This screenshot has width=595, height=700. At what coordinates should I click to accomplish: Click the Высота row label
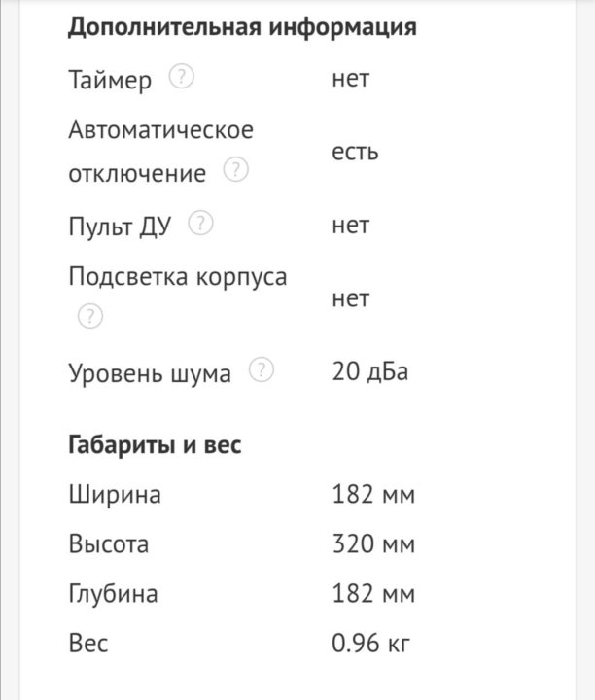click(x=108, y=544)
